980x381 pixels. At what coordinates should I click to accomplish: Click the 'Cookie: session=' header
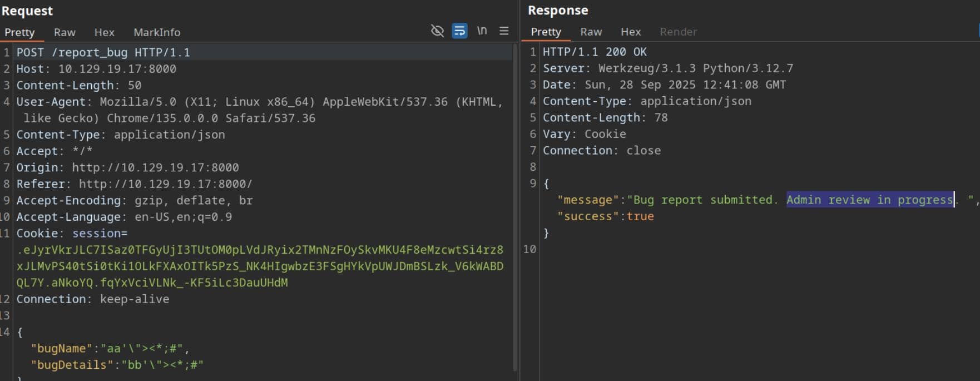[x=72, y=233]
